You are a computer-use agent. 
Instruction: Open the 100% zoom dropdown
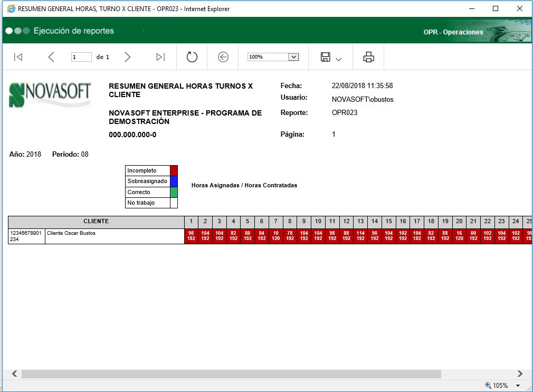pyautogui.click(x=294, y=57)
